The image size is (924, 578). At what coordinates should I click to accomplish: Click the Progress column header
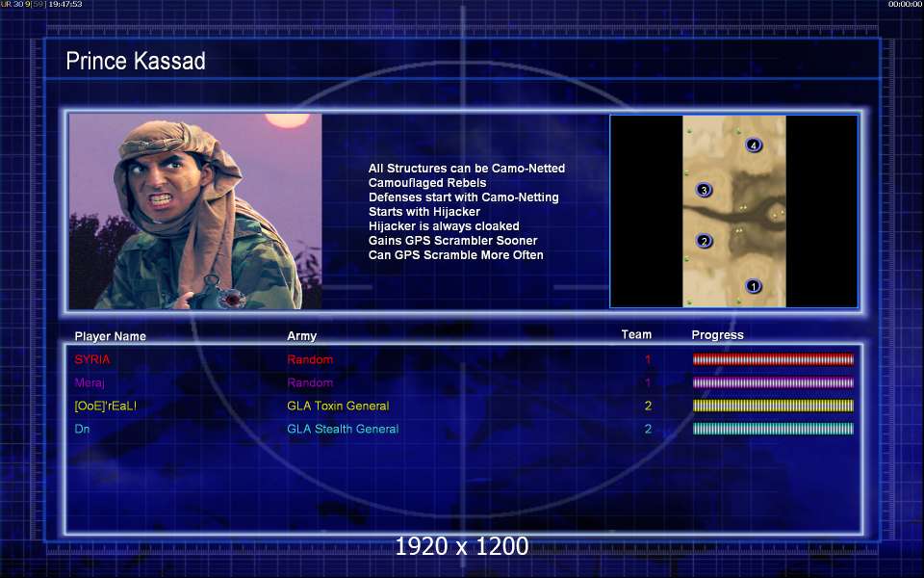(717, 335)
